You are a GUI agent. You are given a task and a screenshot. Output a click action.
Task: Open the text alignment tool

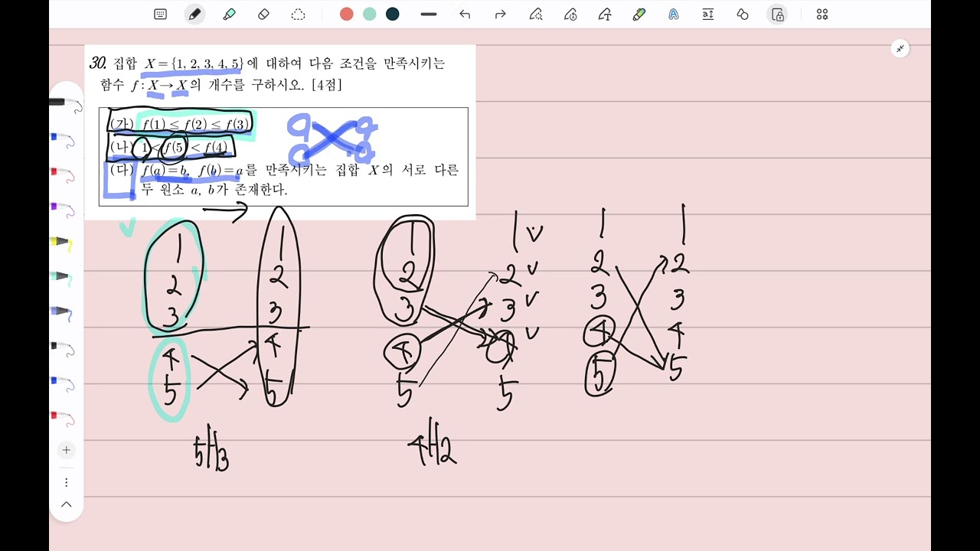coord(707,14)
